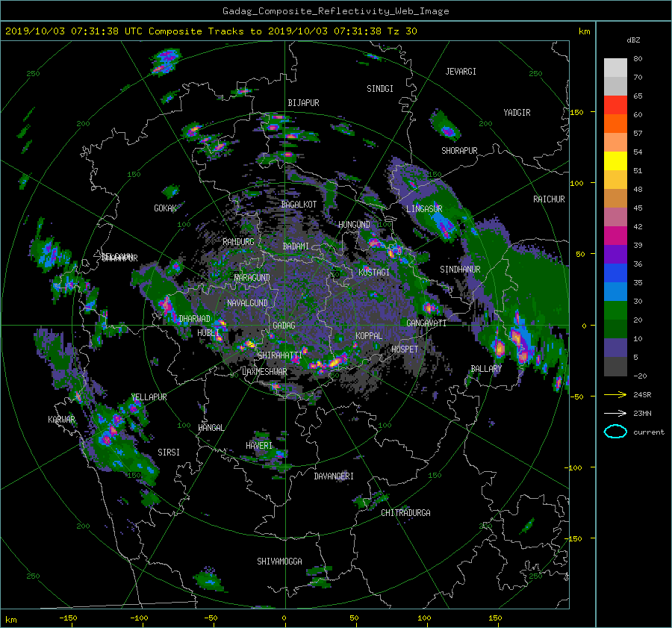This screenshot has width=672, height=628.
Task: Click the BADAMI city label
Action: pos(296,246)
